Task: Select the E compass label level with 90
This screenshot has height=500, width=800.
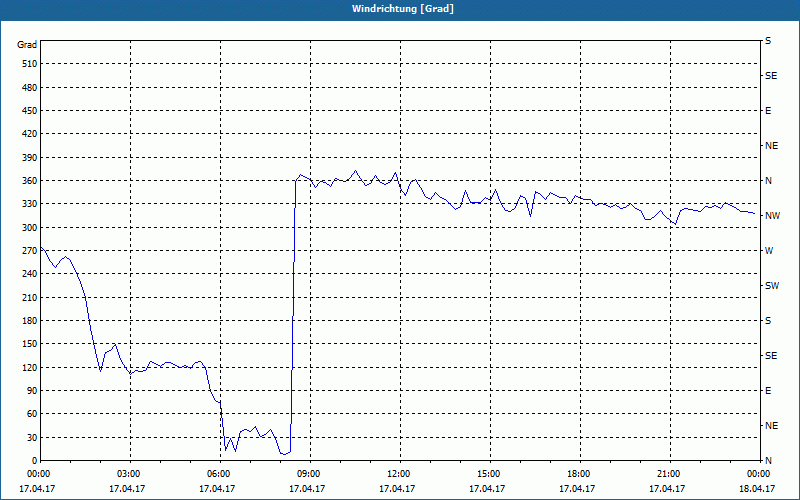Action: pos(768,391)
